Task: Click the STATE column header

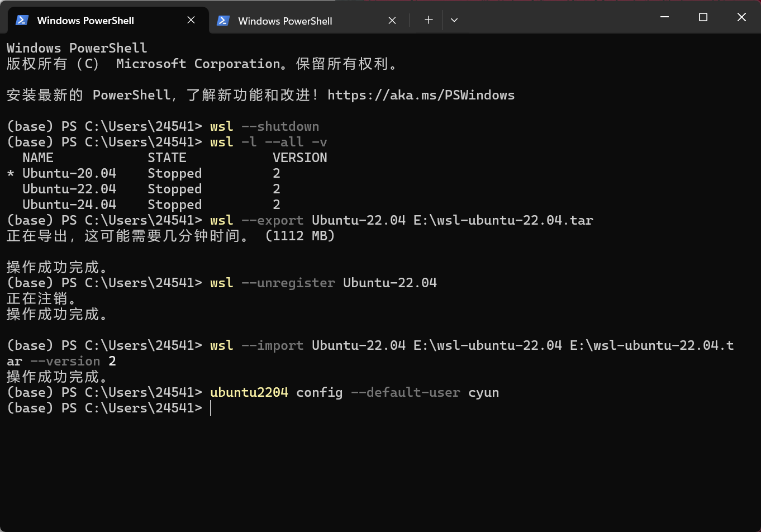Action: point(167,158)
